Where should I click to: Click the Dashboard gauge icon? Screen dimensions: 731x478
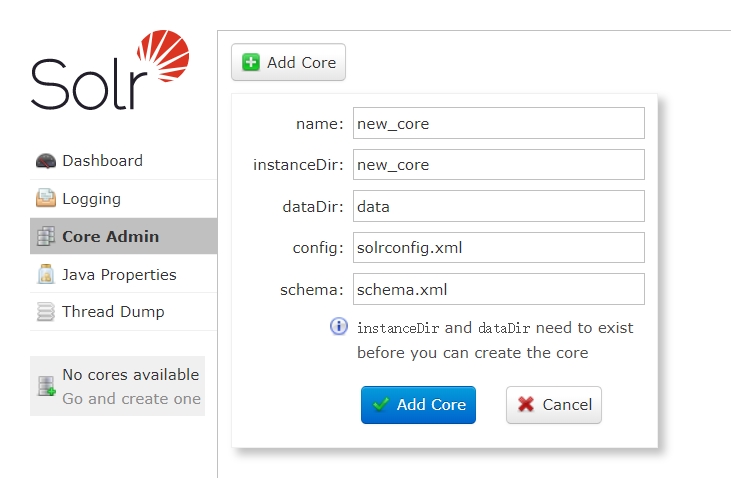point(46,161)
